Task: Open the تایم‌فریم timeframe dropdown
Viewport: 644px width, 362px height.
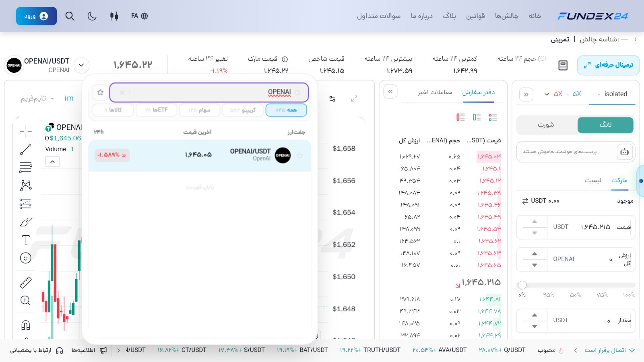Action: pos(37,98)
